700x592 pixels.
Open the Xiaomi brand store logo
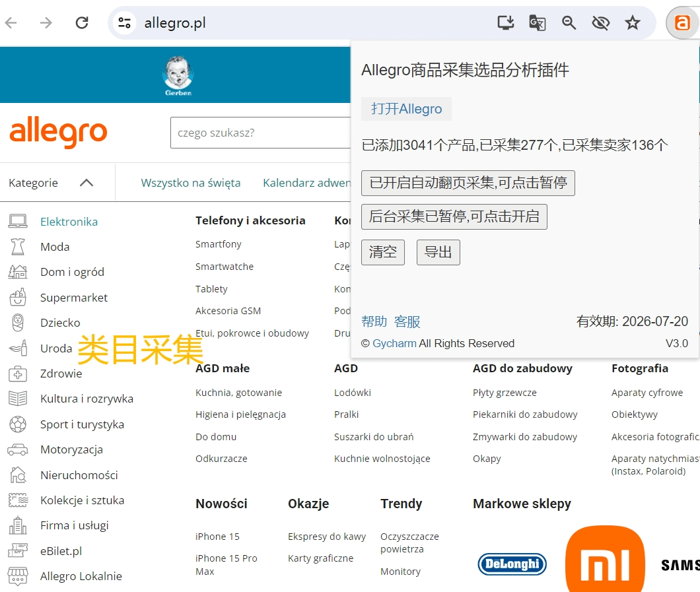[605, 560]
